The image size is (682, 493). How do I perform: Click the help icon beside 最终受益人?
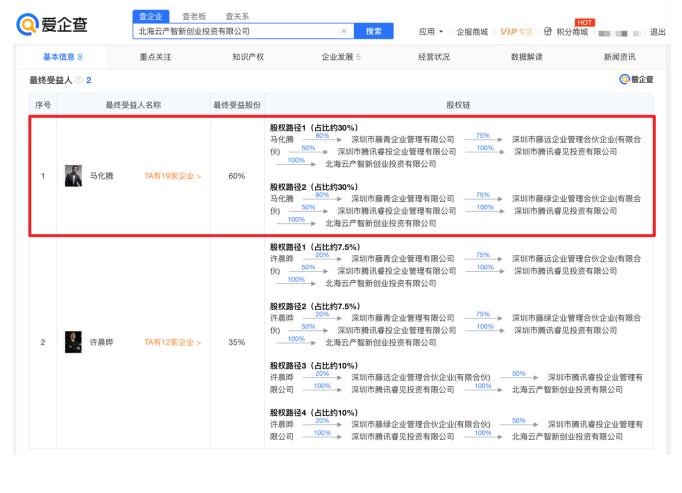pos(79,80)
